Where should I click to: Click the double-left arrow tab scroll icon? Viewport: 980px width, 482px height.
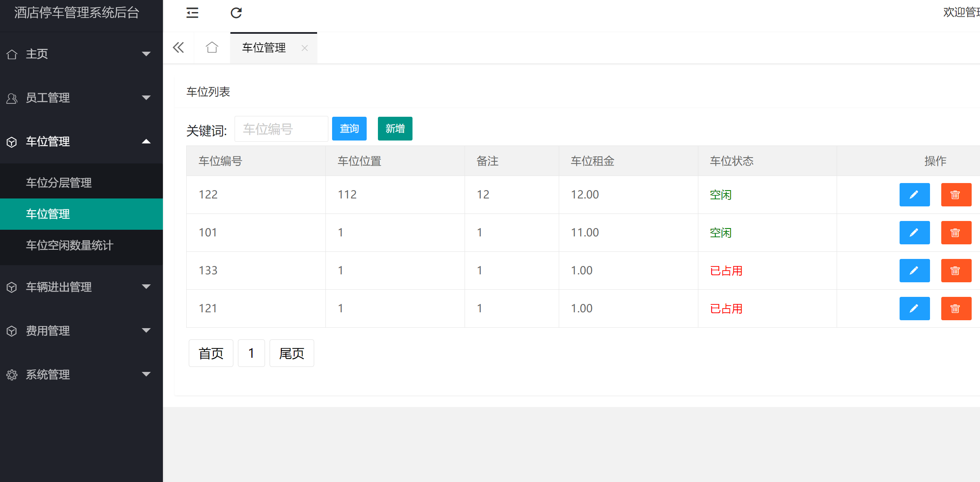coord(178,48)
